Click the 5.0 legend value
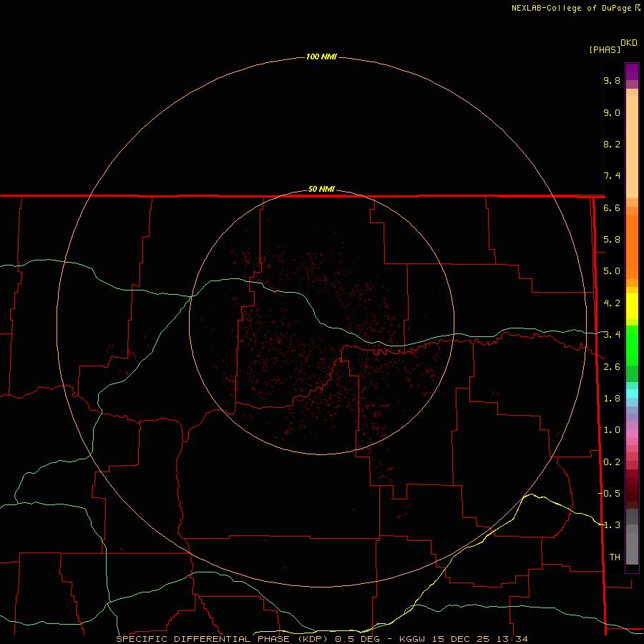This screenshot has width=644, height=644. (612, 271)
